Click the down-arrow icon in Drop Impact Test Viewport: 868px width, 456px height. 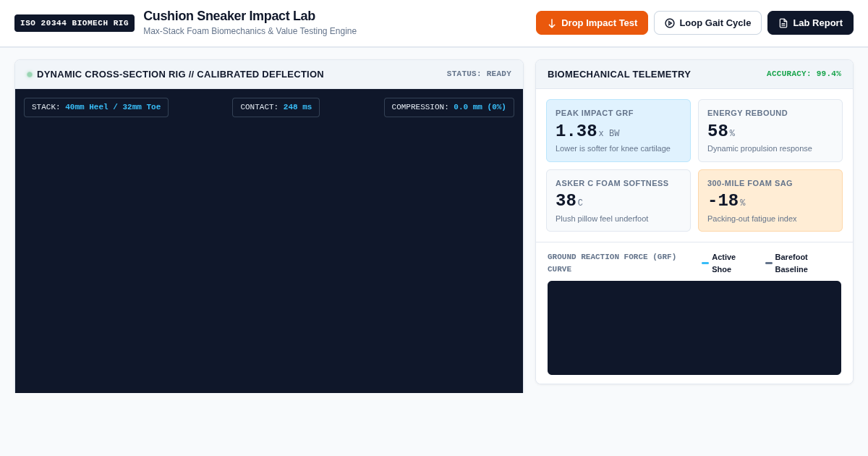(x=552, y=23)
